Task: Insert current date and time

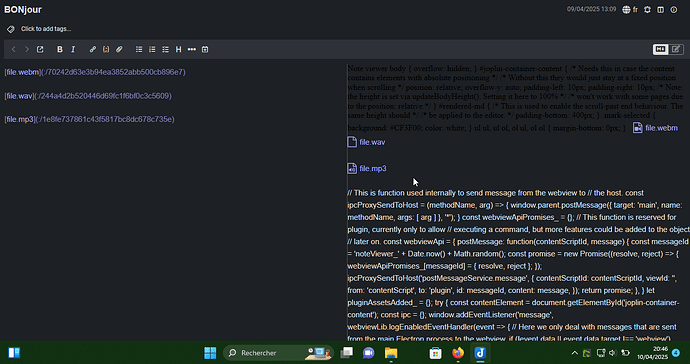Action: [x=205, y=49]
